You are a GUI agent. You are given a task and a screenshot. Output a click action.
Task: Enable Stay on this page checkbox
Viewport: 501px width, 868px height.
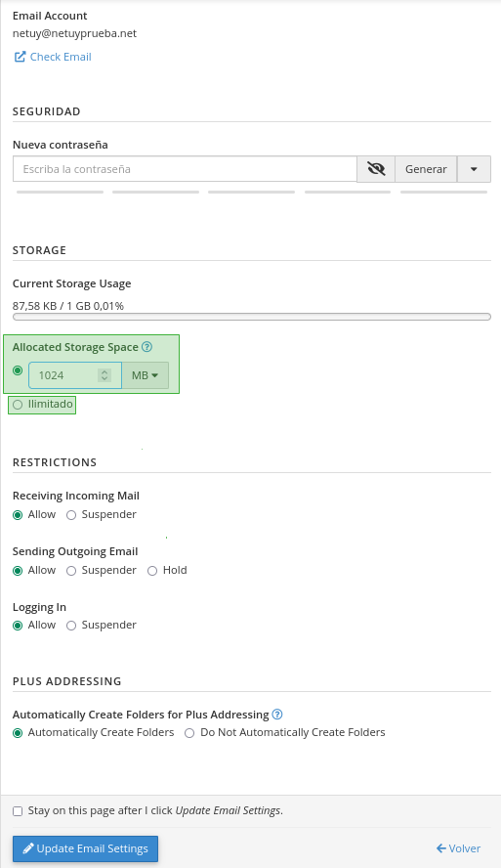click(x=18, y=811)
